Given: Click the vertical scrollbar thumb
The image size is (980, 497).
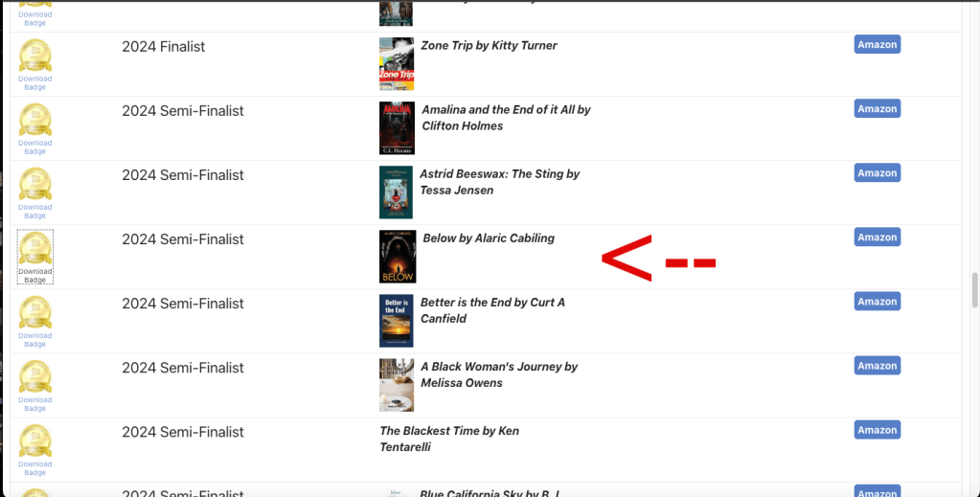Looking at the screenshot, I should 974,290.
